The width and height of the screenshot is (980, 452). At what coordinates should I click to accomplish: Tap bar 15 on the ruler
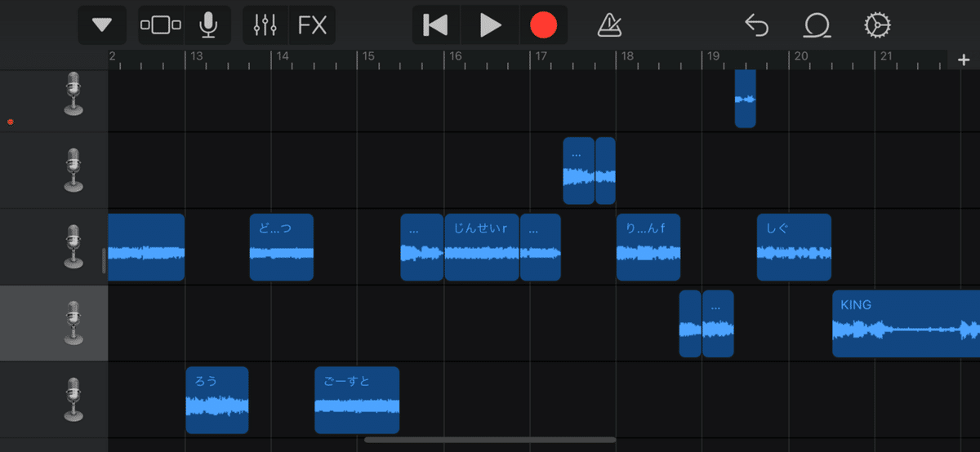pyautogui.click(x=368, y=56)
